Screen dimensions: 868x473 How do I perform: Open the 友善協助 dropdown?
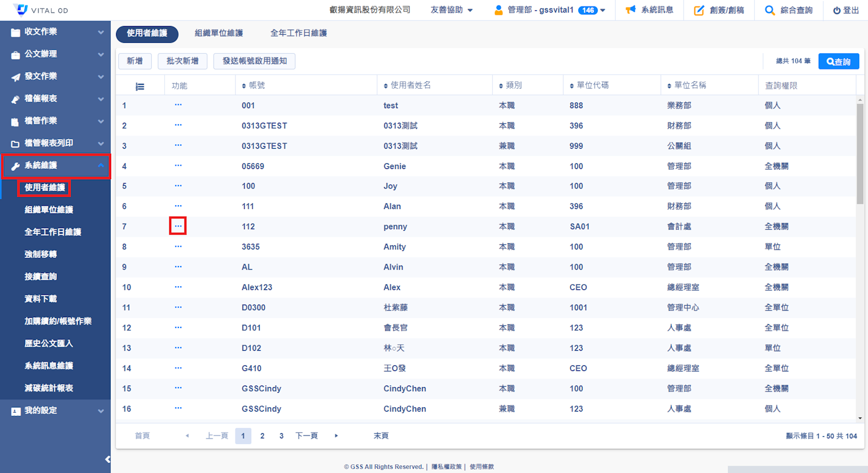click(451, 10)
